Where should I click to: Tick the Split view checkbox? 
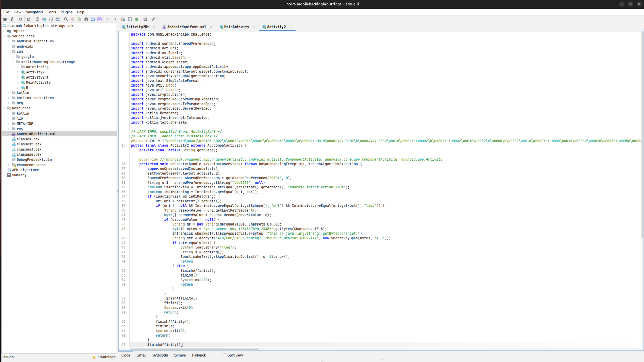coord(224,355)
